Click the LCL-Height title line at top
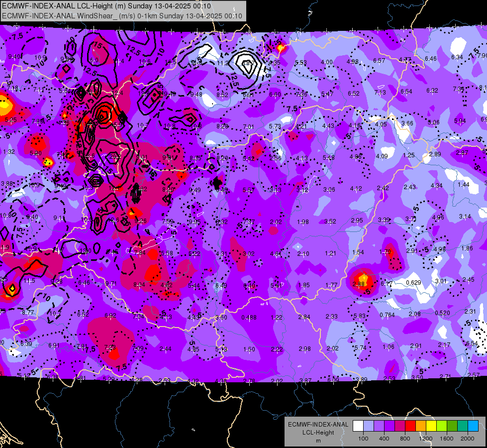 pyautogui.click(x=106, y=6)
